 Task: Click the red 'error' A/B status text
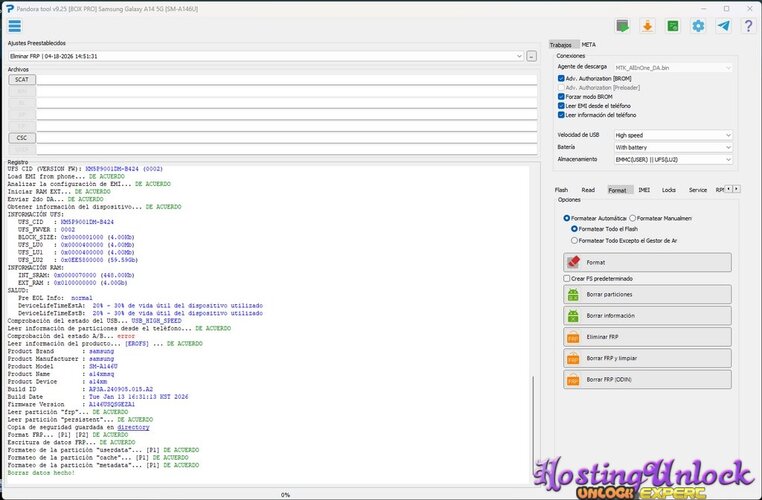(x=126, y=336)
